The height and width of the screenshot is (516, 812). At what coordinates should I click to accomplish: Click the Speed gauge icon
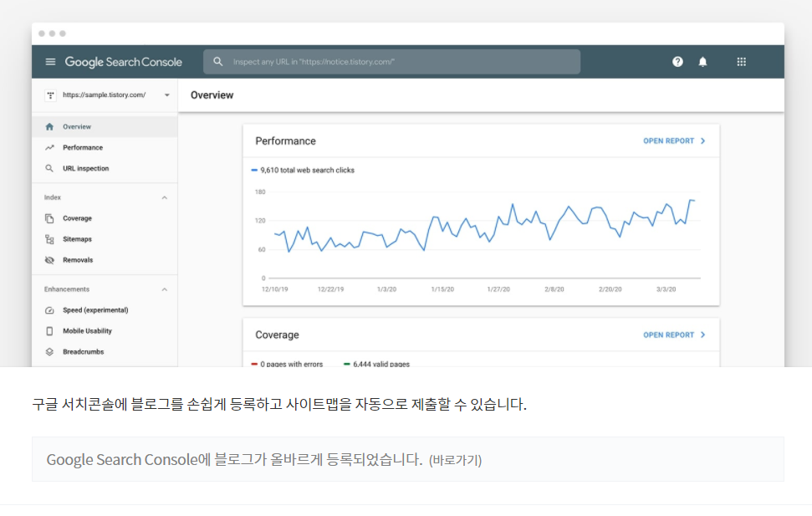[x=49, y=310]
